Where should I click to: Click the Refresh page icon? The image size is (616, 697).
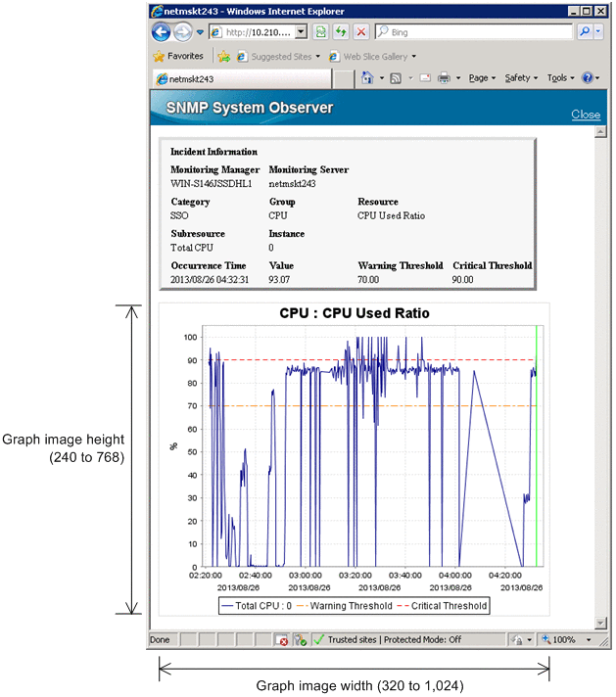[341, 32]
